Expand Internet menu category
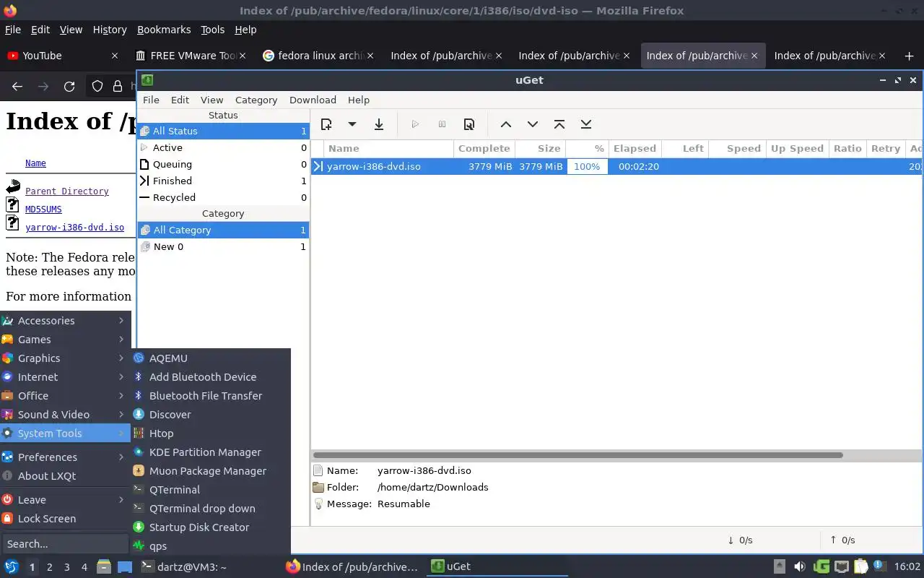 (65, 377)
